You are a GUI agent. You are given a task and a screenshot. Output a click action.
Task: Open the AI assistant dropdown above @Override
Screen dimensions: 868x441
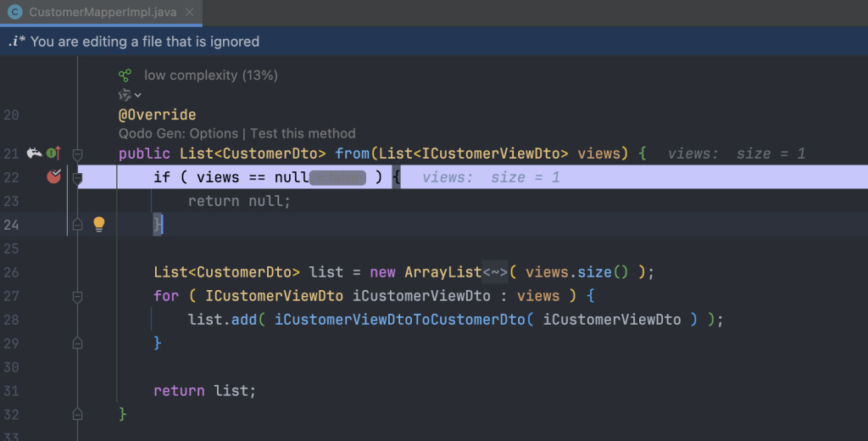130,95
